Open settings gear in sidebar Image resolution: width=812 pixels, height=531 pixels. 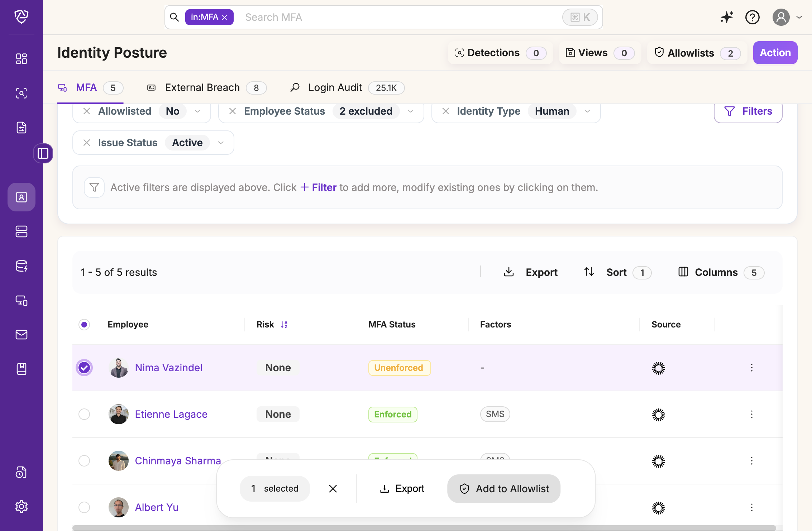[x=22, y=506]
